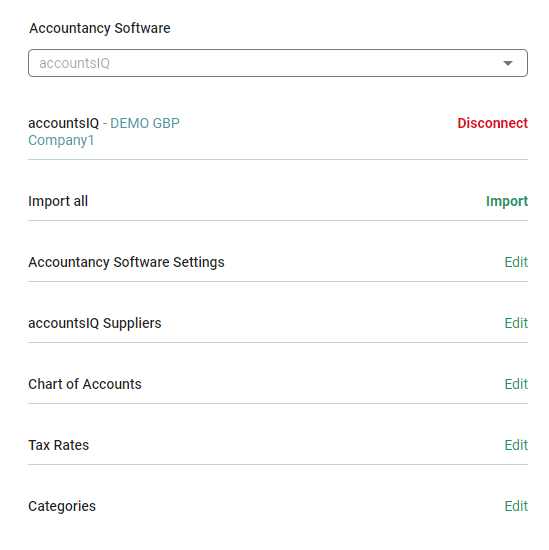Click the bold accountsIQ connection name
The height and width of the screenshot is (550, 549).
pos(63,123)
